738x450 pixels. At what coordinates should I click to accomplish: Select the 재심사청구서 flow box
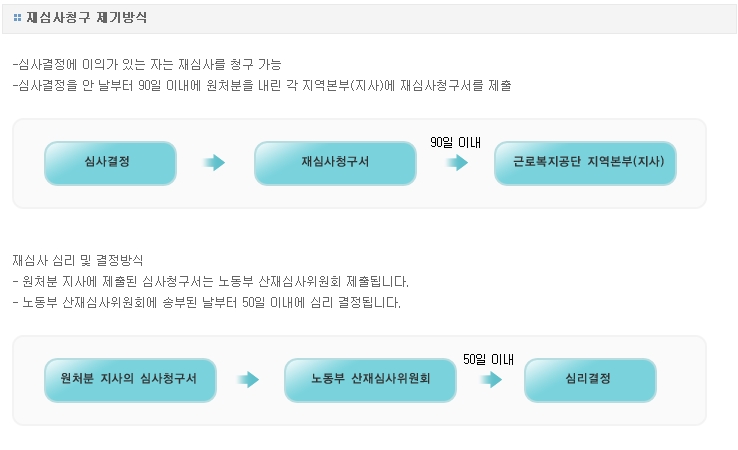pos(335,163)
